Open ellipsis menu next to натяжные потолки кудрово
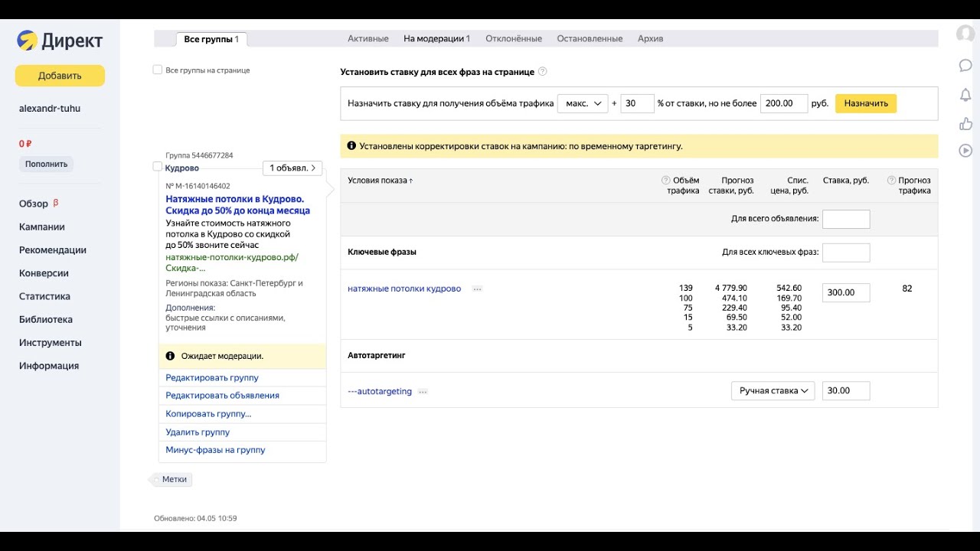This screenshot has height=551, width=980. pyautogui.click(x=477, y=289)
